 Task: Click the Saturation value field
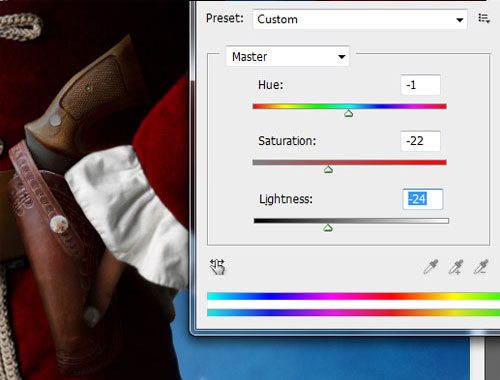coord(420,141)
